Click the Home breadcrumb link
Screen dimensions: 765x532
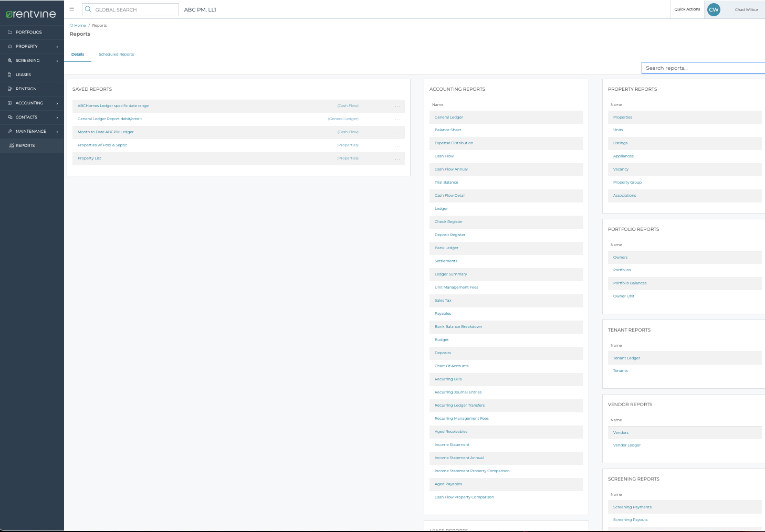point(80,25)
